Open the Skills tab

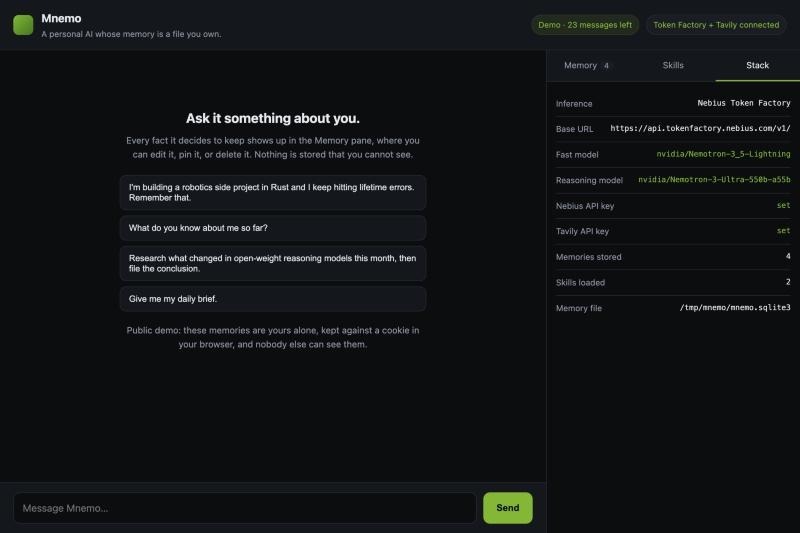pos(673,65)
